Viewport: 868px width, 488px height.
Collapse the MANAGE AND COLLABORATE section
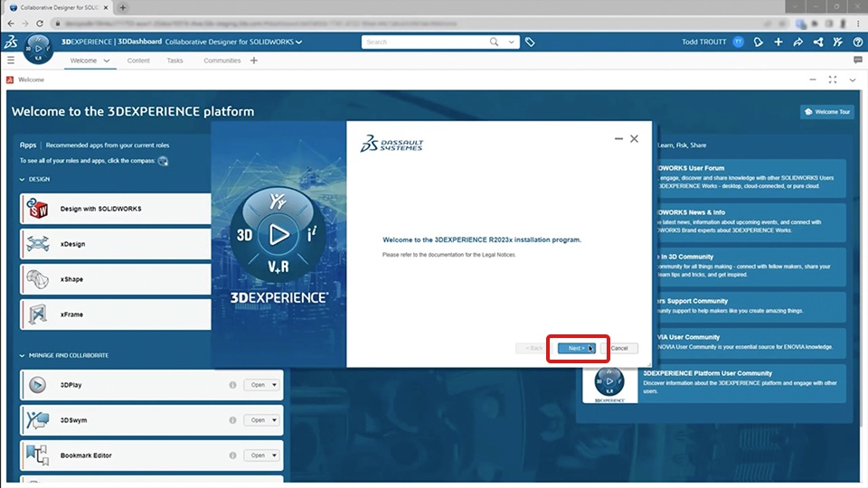[x=22, y=355]
